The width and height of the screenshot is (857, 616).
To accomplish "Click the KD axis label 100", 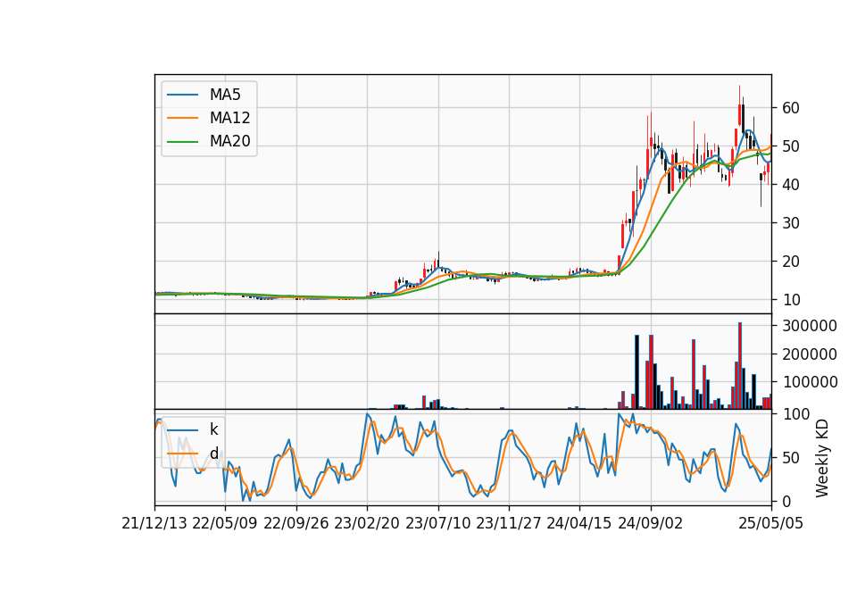I will [x=795, y=413].
